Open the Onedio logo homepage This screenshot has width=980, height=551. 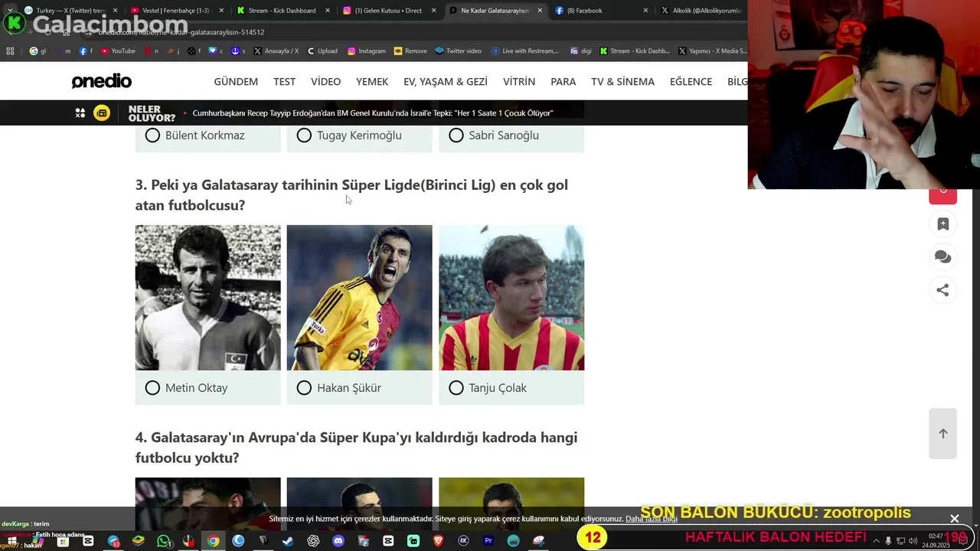click(102, 81)
